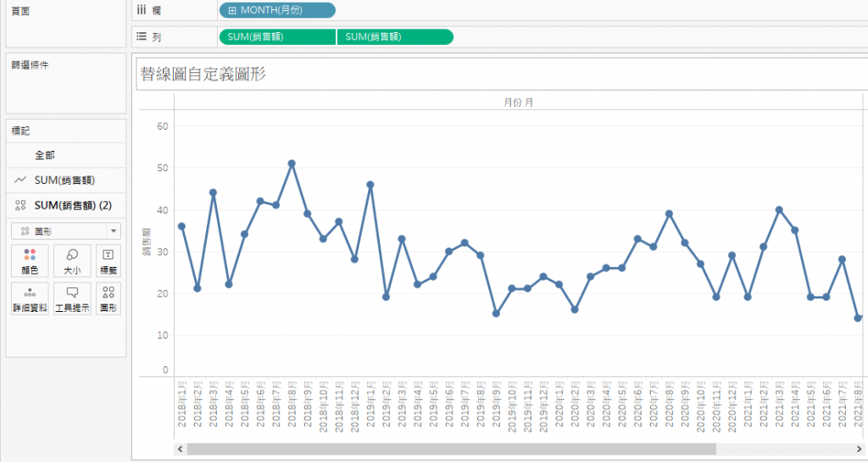Click the shapes icon beside SUM(銷售額) (2)

(x=20, y=205)
